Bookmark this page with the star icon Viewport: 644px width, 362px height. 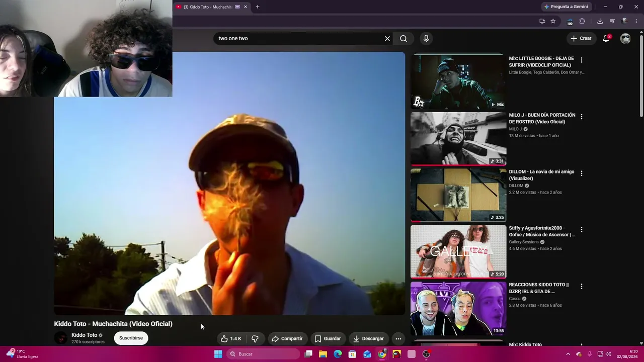[x=553, y=21]
